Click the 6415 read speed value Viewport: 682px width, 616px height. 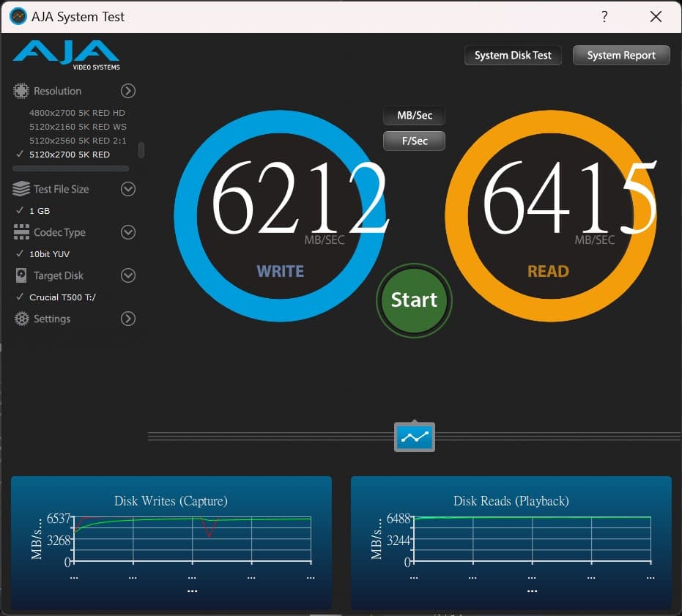click(x=570, y=197)
